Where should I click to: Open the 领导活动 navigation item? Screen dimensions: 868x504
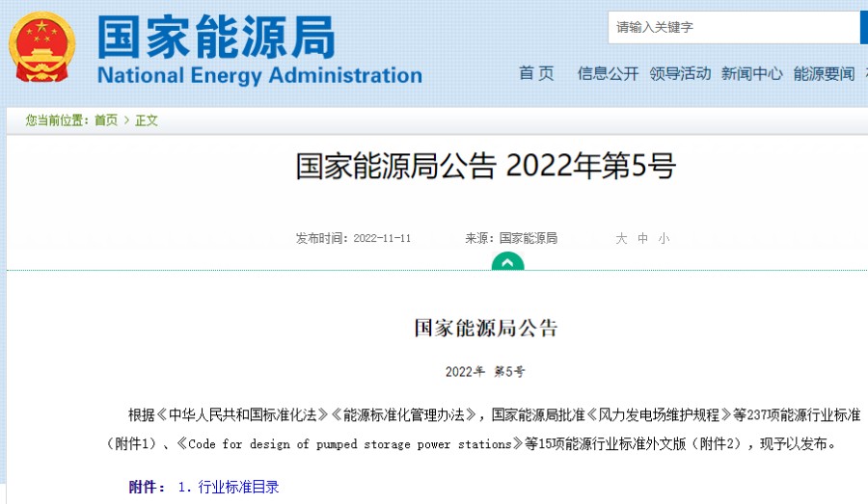point(680,73)
